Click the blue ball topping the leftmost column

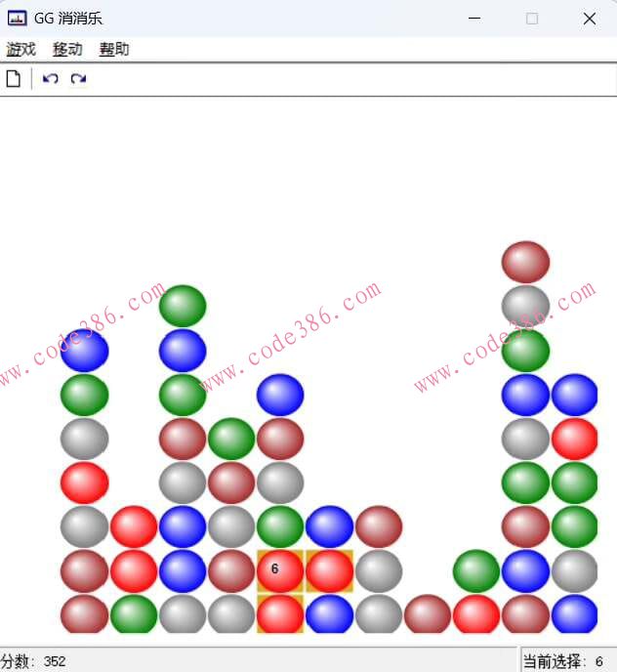tap(84, 351)
